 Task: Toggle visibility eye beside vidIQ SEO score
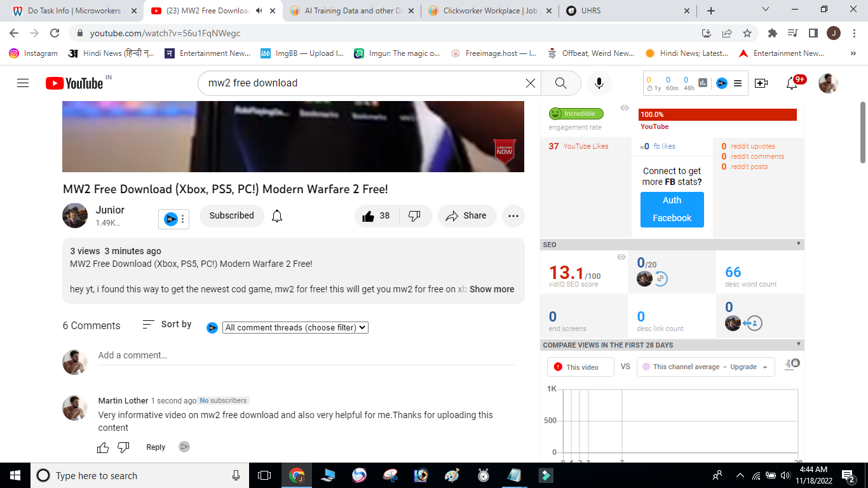(621, 257)
